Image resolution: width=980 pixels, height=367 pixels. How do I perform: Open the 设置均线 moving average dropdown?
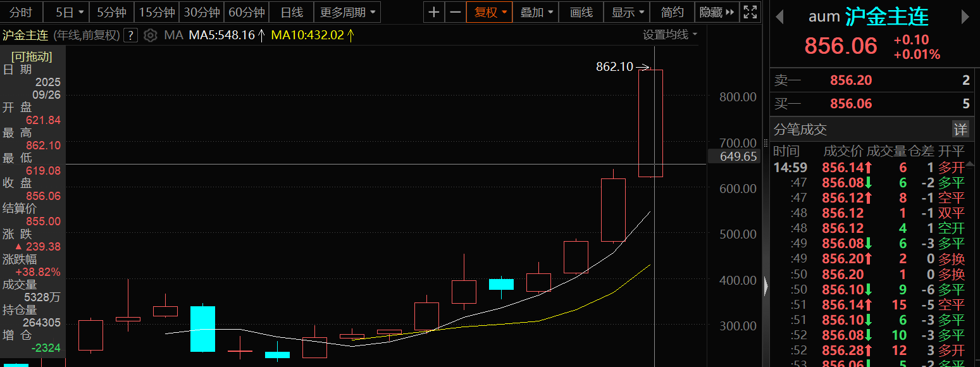(670, 35)
